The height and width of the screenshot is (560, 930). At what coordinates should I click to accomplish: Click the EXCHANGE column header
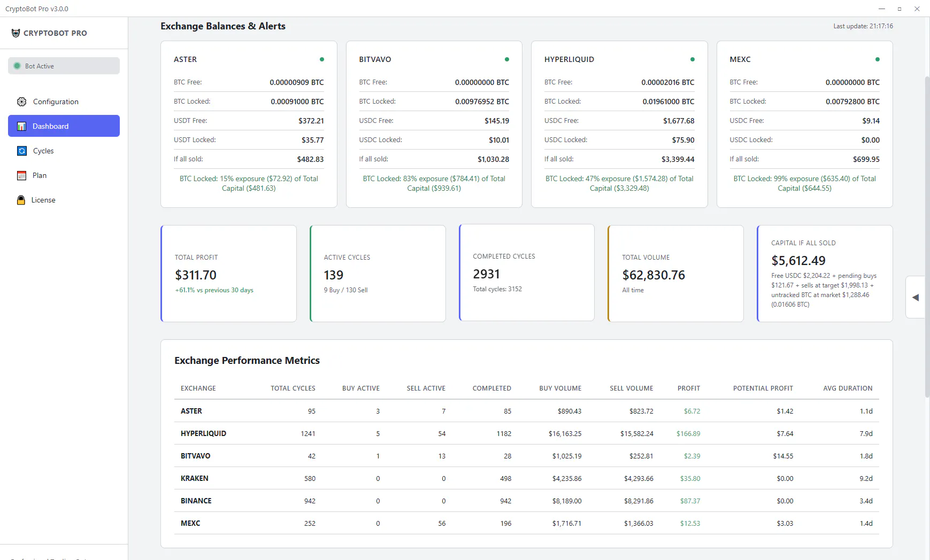click(198, 388)
